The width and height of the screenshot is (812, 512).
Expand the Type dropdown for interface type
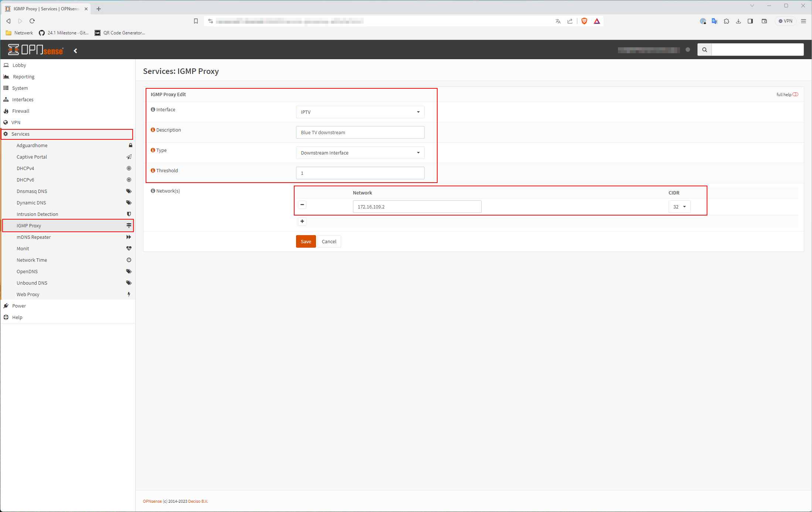tap(417, 153)
